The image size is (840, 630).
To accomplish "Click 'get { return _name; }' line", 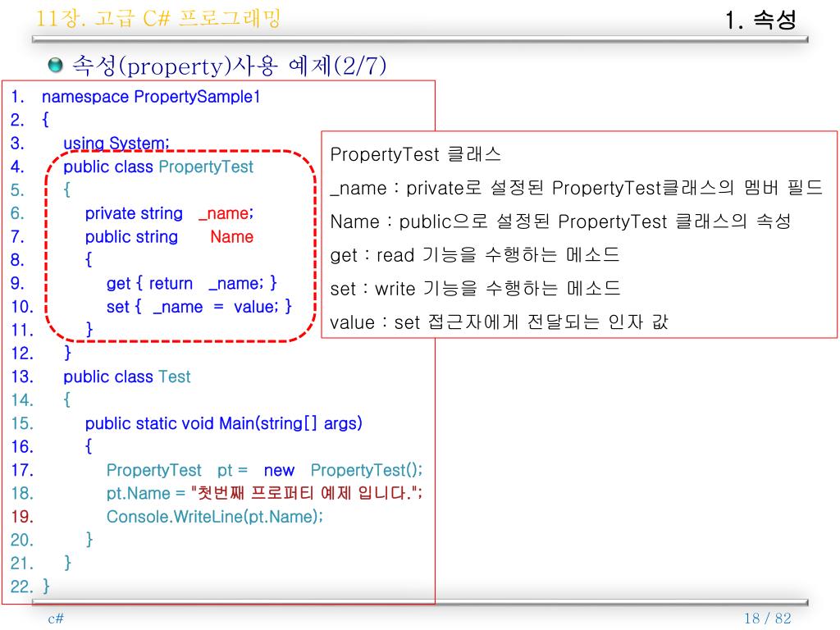I will 191,283.
